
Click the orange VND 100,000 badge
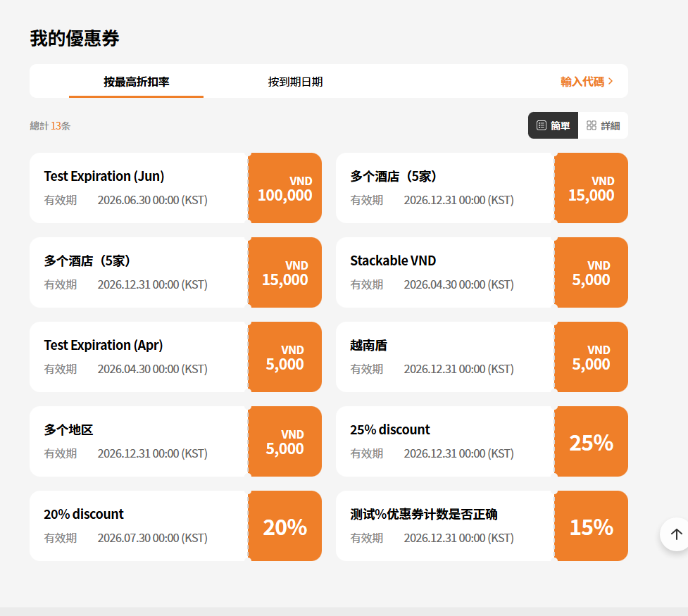285,188
